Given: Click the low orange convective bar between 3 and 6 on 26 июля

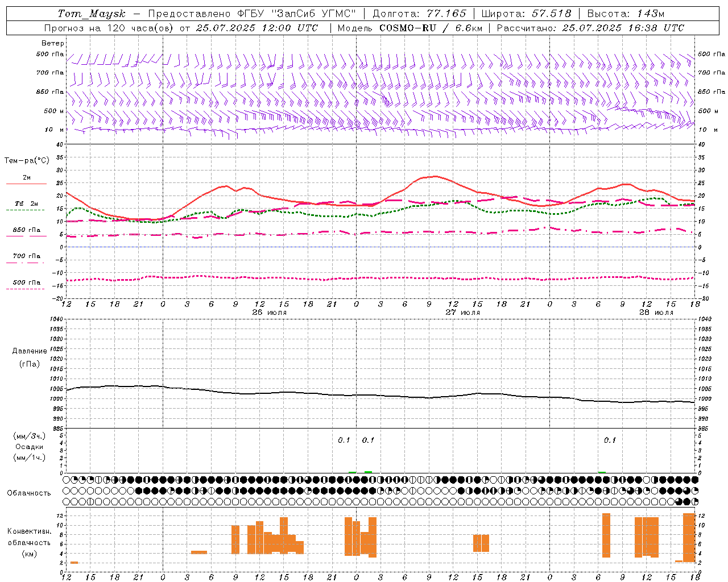Looking at the screenshot, I should click(199, 552).
